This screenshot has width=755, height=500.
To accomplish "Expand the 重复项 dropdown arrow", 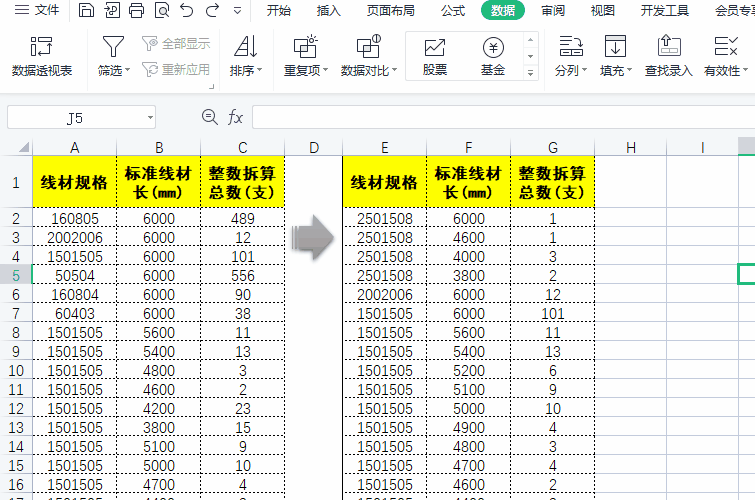I will coord(325,70).
